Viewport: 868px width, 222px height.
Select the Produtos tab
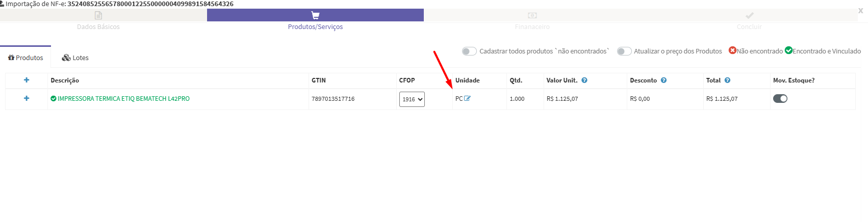point(25,58)
